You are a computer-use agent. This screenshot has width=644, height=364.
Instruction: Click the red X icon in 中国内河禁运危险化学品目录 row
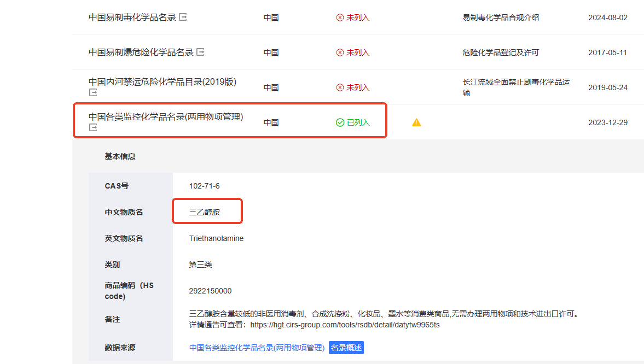pyautogui.click(x=340, y=87)
